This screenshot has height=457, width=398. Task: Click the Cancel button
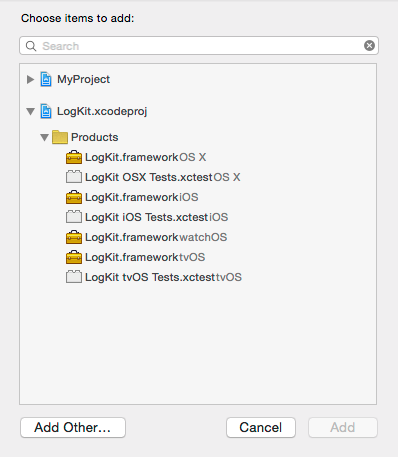[261, 427]
